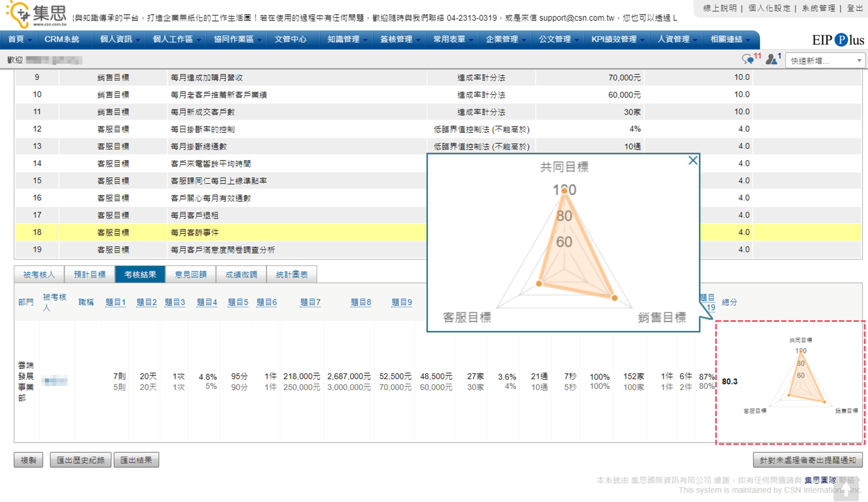
Task: Click the 複製 button
Action: tap(28, 460)
